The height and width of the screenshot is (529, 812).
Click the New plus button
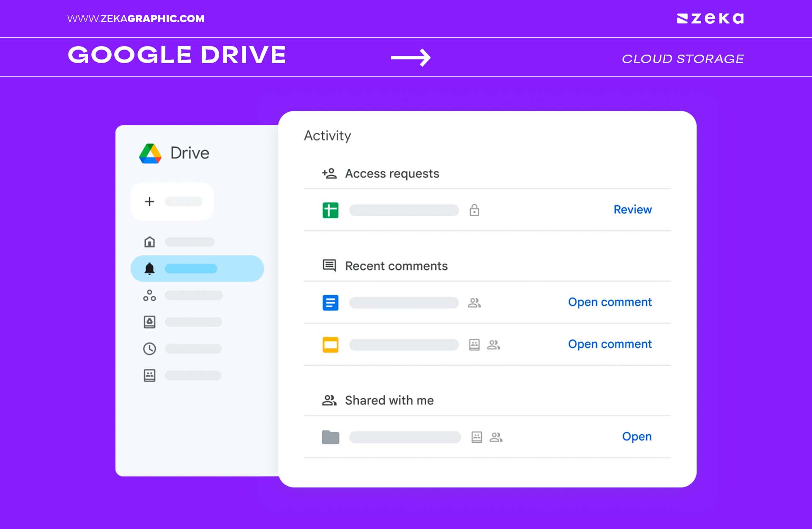[149, 202]
